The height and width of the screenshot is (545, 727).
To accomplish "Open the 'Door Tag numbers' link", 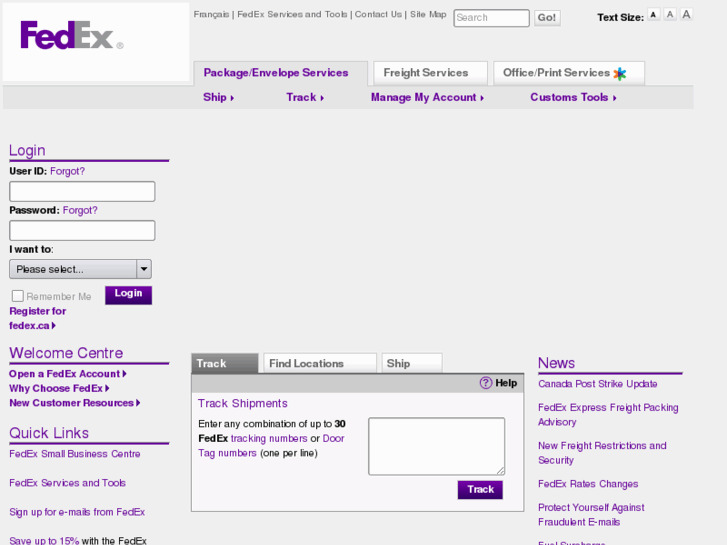I will tap(271, 446).
